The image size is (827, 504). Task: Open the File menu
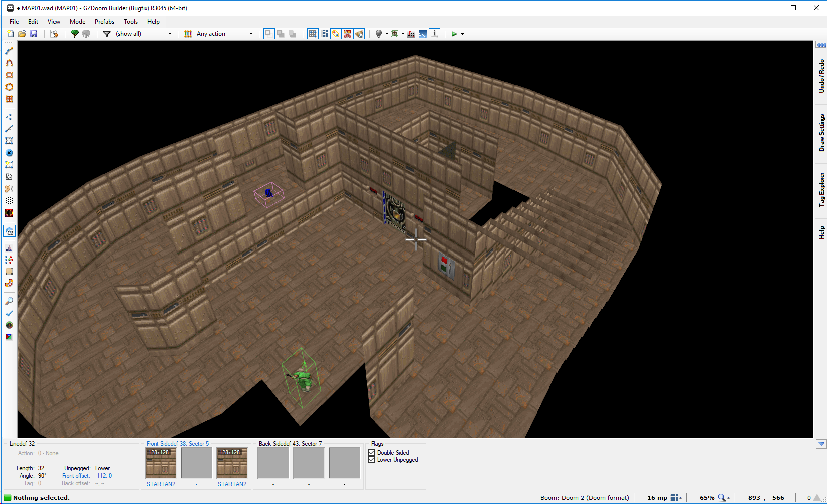click(x=14, y=22)
